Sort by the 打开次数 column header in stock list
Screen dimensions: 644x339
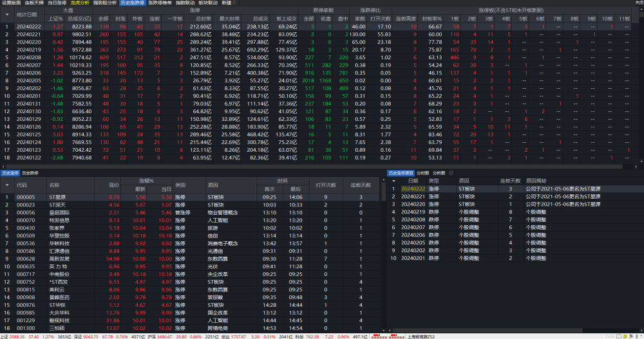(x=326, y=185)
